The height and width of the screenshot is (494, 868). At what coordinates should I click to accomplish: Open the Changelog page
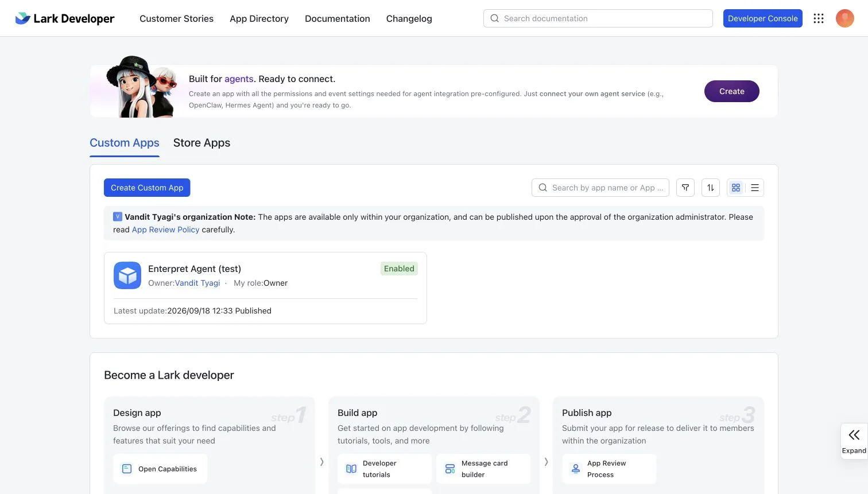coord(409,18)
